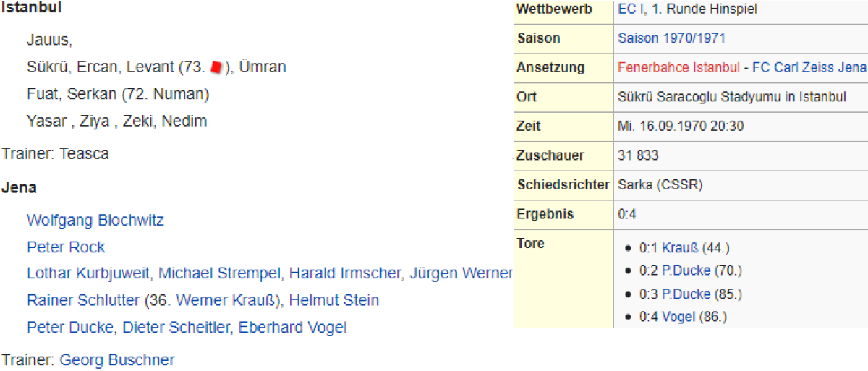Open the FC Carl Zeiss Jena link
868x371 pixels.
809,67
